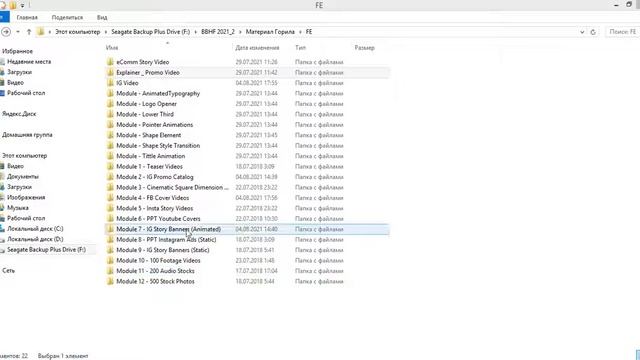This screenshot has width=640, height=360.
Task: Jump to Этот компьютер in the address path
Action: (78, 32)
